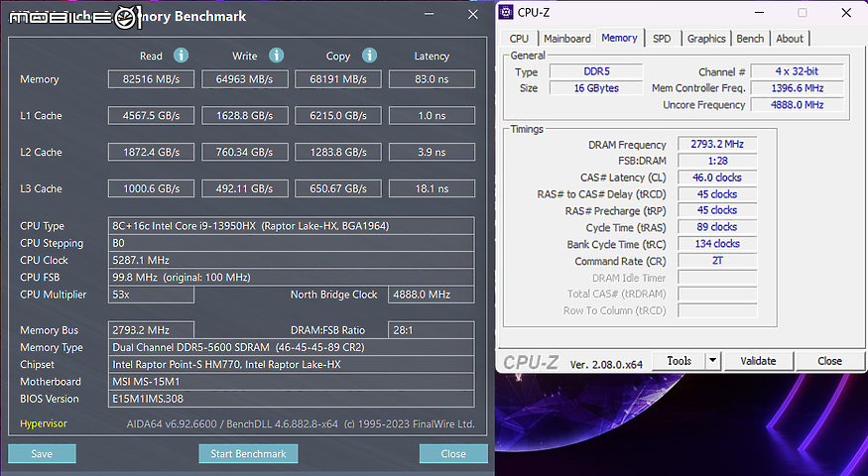868x476 pixels.
Task: Switch to the CPU tab in CPU-Z
Action: 519,39
